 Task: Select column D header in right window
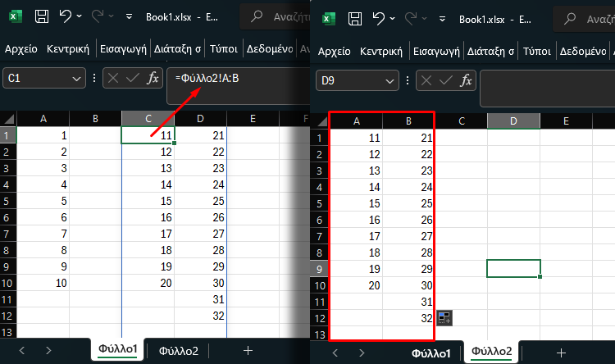[513, 121]
